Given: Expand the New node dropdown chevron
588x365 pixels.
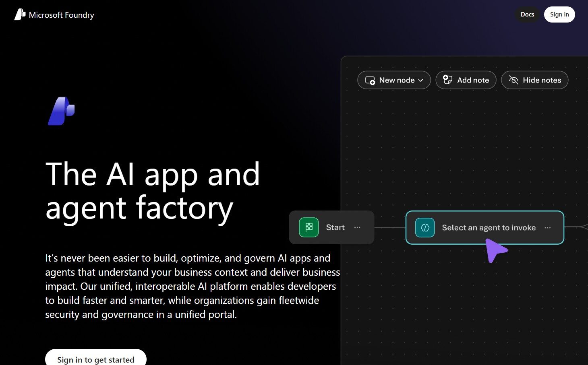Looking at the screenshot, I should click(x=421, y=80).
